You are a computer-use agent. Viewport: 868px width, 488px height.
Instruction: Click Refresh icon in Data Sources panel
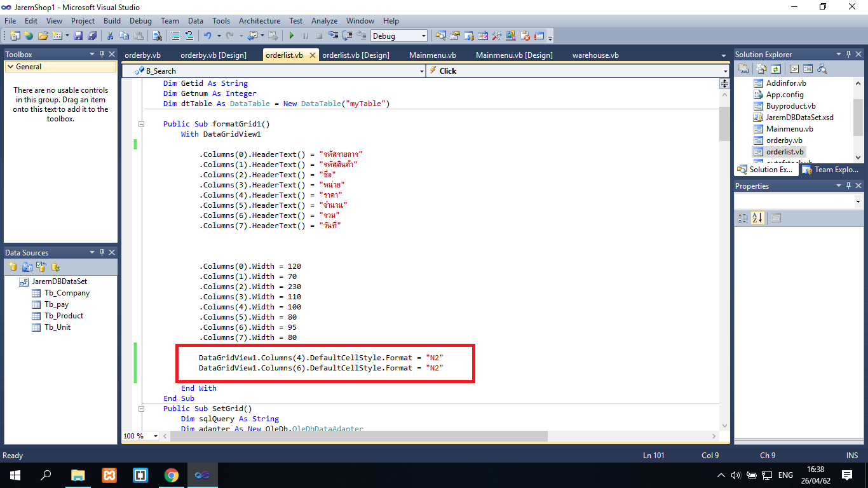pos(55,267)
